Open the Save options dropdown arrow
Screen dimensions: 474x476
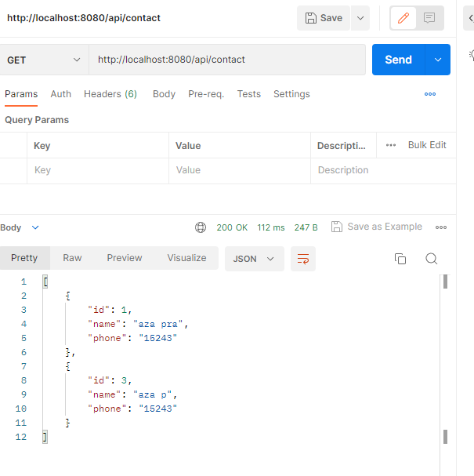coord(360,18)
